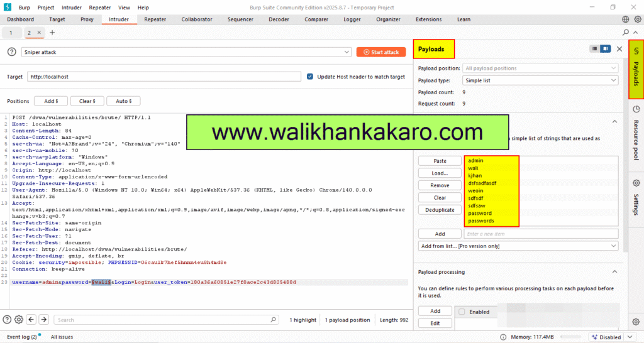
Task: Switch to the stacked panel layout icon
Action: 594,48
